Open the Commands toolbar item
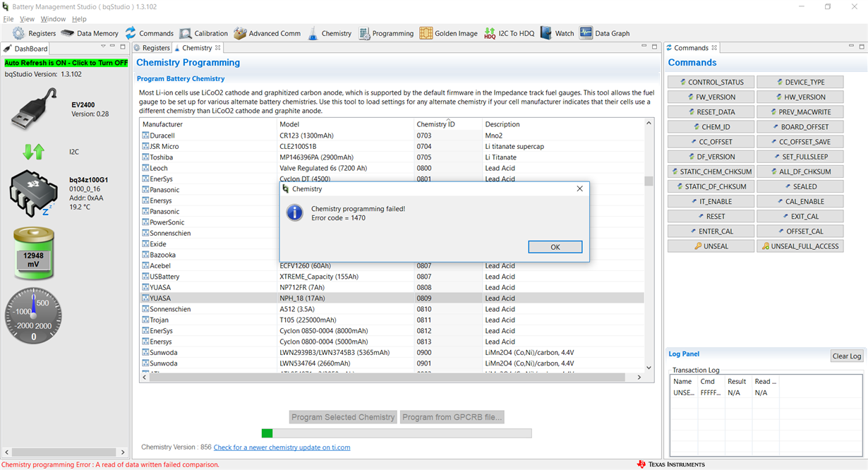The height and width of the screenshot is (470, 868). click(149, 33)
